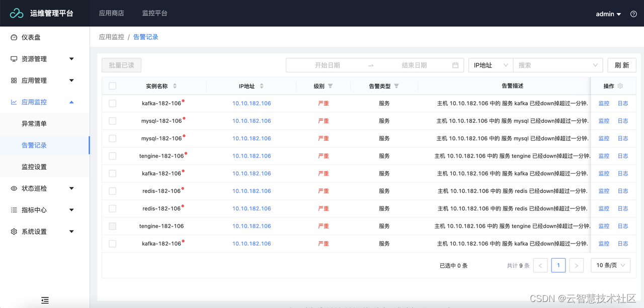This screenshot has width=644, height=308.
Task: Open the help question-mark icon top right
Action: pos(633,13)
